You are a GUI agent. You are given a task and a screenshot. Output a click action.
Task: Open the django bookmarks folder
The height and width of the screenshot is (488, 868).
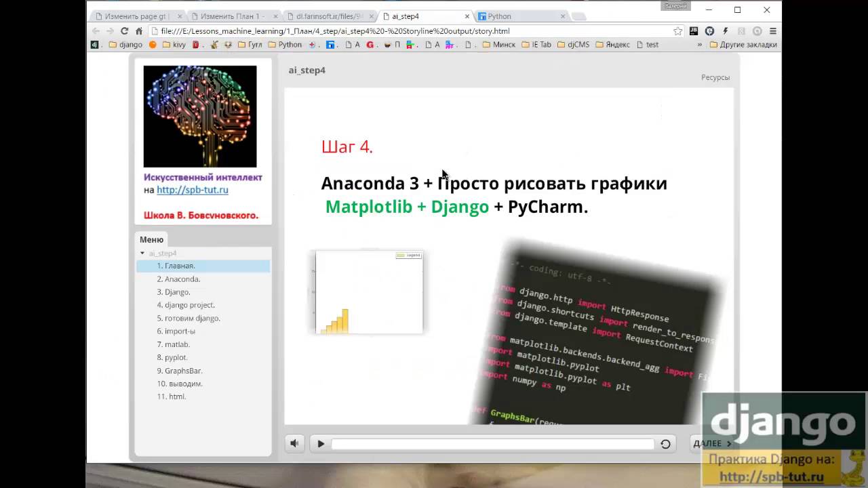[125, 45]
